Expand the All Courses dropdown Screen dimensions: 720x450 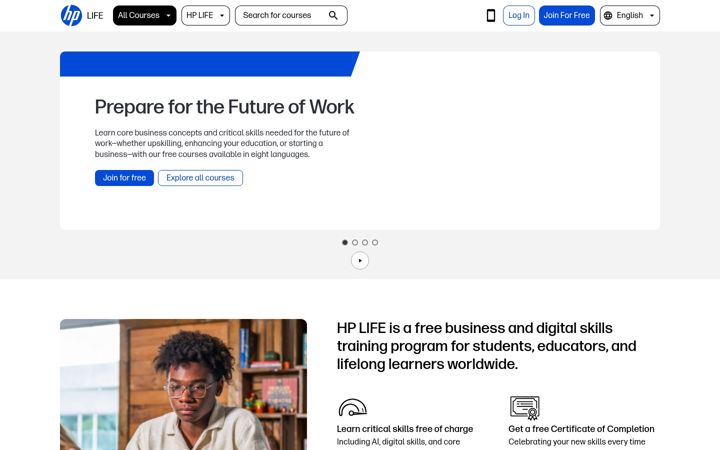tap(145, 16)
